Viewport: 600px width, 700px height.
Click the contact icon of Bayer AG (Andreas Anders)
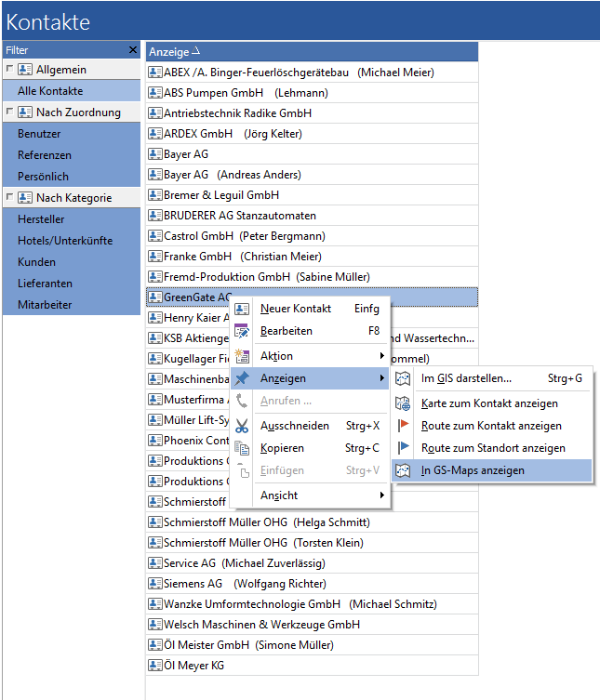(155, 175)
